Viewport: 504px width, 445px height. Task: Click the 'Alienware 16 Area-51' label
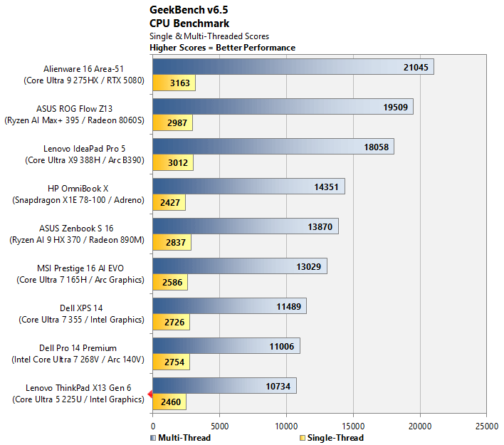(83, 69)
